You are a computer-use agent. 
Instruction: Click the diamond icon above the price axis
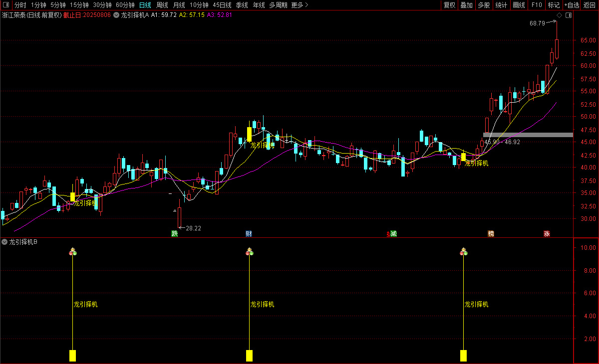(559, 15)
